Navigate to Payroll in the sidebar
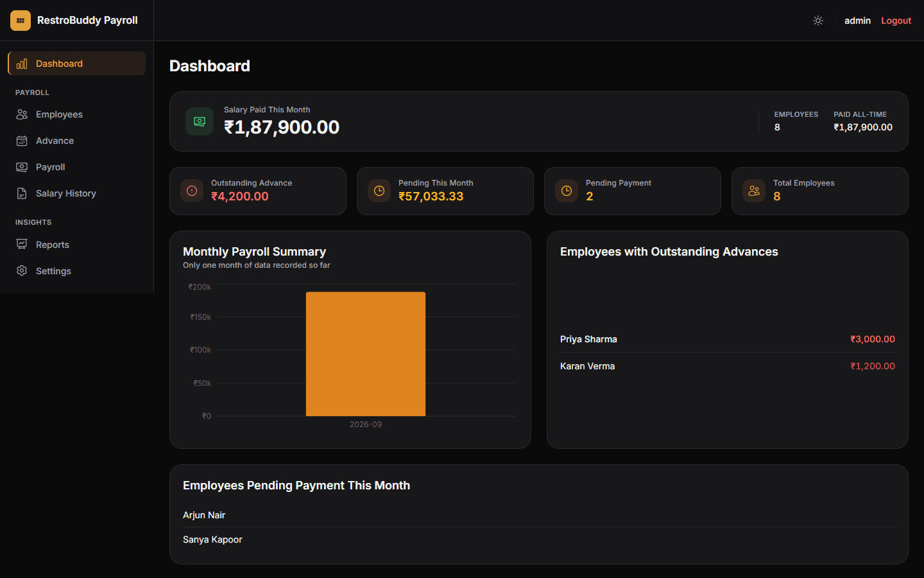 tap(77, 167)
